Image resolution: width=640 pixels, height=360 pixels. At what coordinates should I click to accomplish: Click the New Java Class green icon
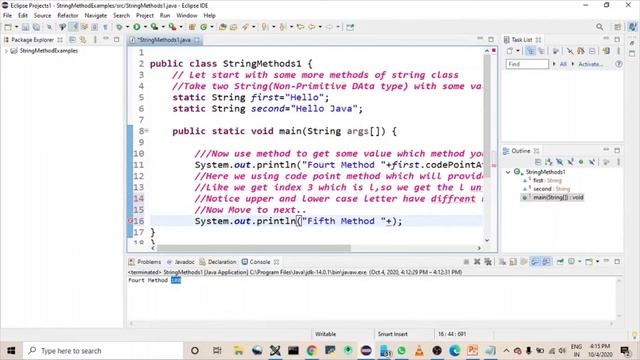click(x=203, y=27)
